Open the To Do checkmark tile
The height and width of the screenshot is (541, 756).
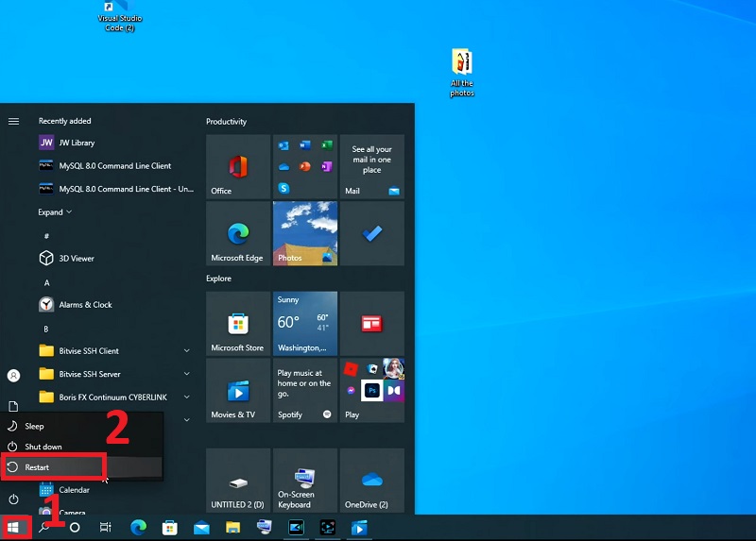(x=371, y=233)
